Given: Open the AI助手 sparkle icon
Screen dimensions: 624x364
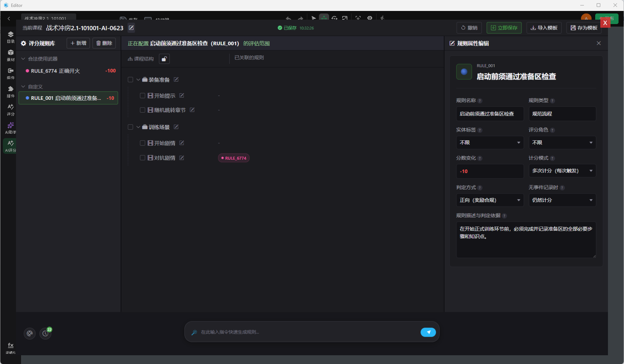Looking at the screenshot, I should (11, 128).
